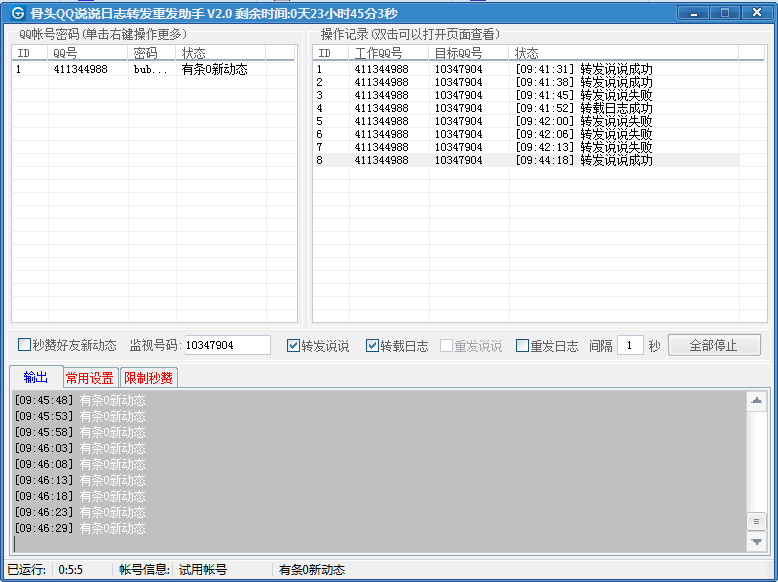This screenshot has height=582, width=778.
Task: Click the 监视号码 input field
Action: [227, 345]
